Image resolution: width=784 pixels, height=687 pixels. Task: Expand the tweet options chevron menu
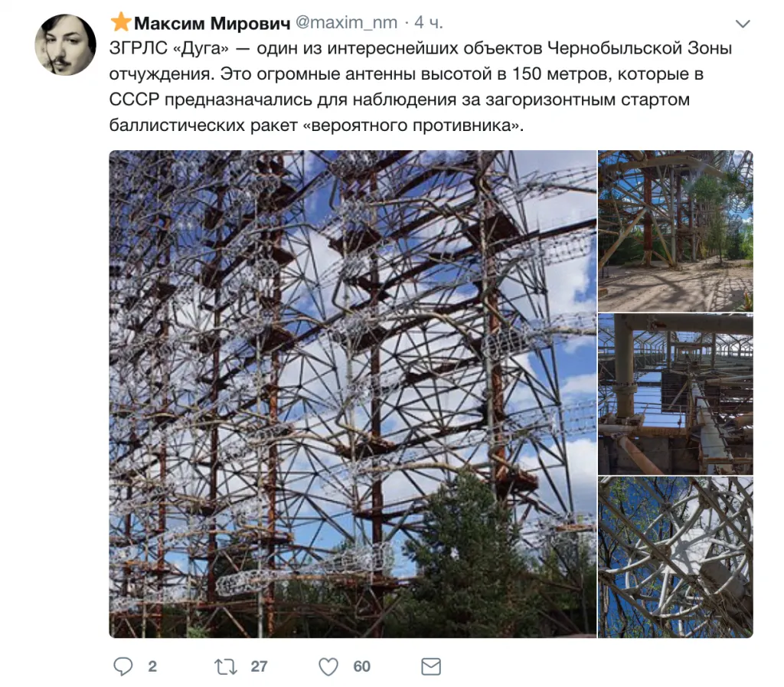click(743, 24)
